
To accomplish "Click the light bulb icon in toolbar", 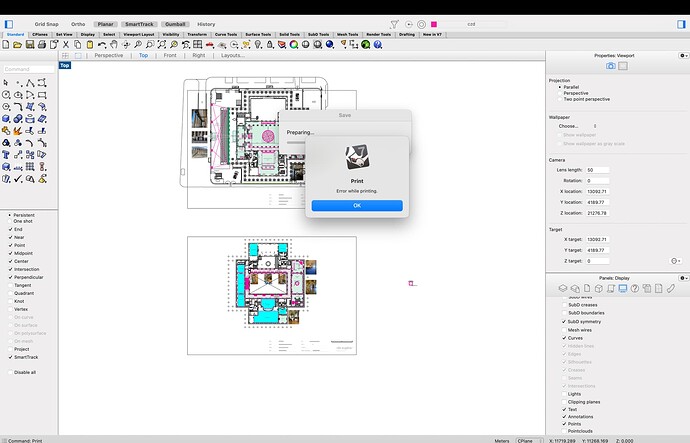I will (x=258, y=44).
